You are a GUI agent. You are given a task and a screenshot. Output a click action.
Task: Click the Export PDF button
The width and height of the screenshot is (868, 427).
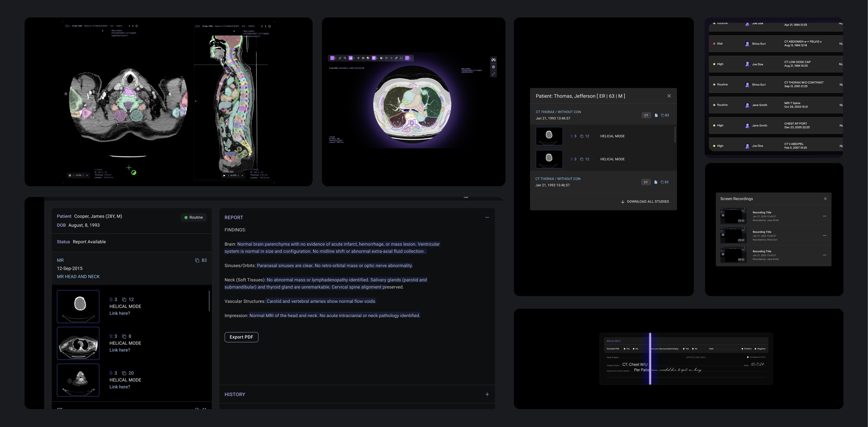[241, 337]
